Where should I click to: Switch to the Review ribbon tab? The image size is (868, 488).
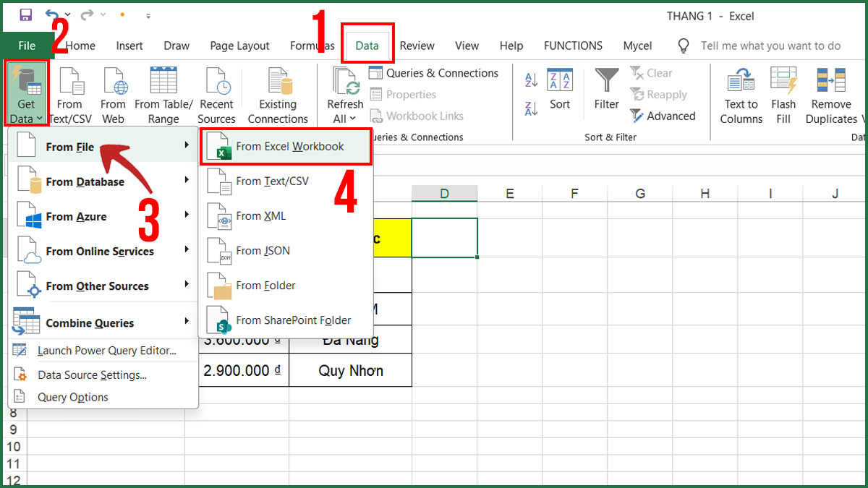point(417,46)
